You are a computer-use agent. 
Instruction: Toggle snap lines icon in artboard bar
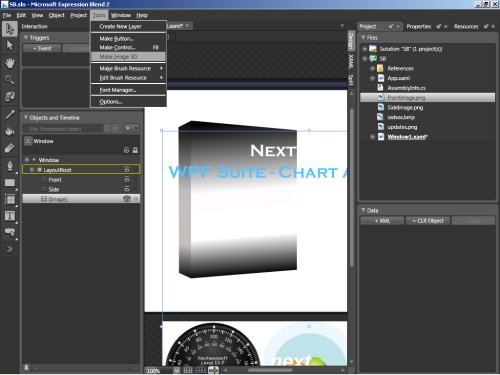point(213,370)
